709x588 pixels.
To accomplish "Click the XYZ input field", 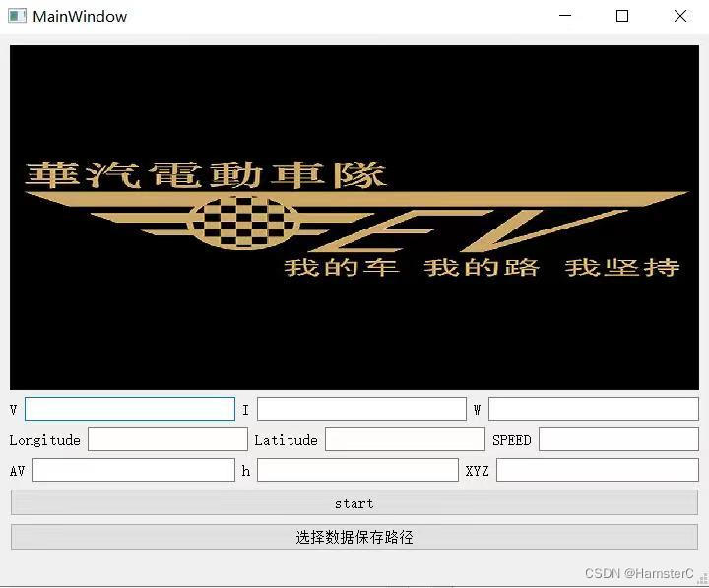I will (x=598, y=470).
